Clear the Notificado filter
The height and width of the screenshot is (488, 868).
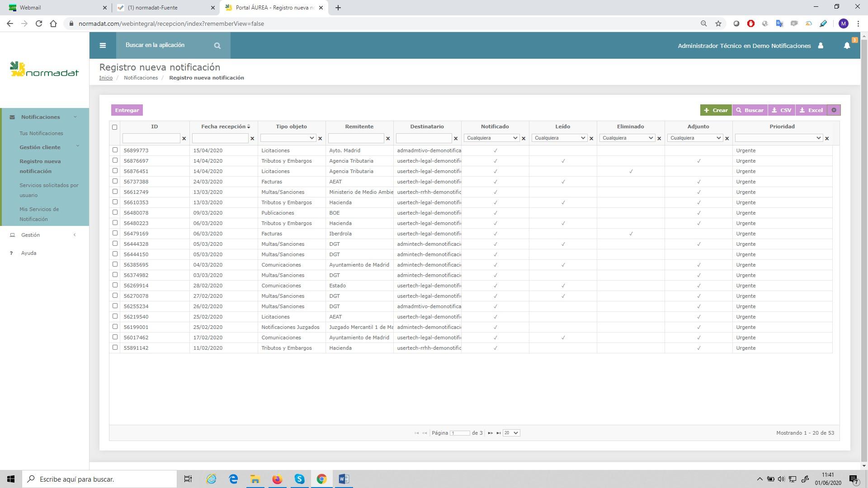[x=524, y=139]
